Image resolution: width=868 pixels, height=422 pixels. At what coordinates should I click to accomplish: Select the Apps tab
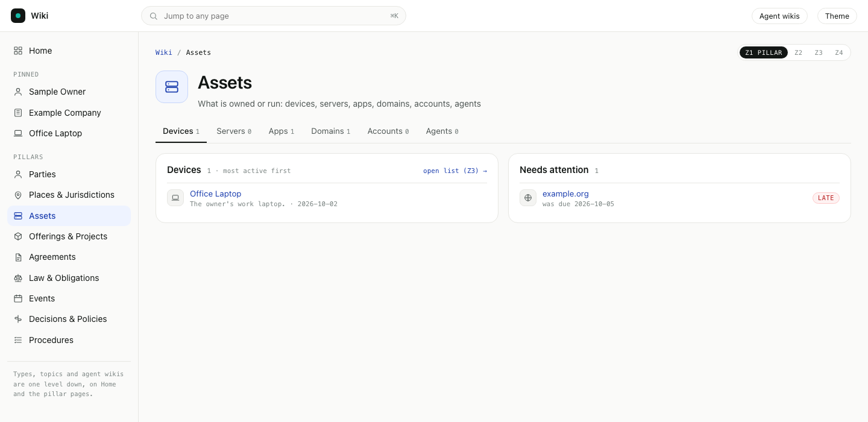pyautogui.click(x=281, y=131)
